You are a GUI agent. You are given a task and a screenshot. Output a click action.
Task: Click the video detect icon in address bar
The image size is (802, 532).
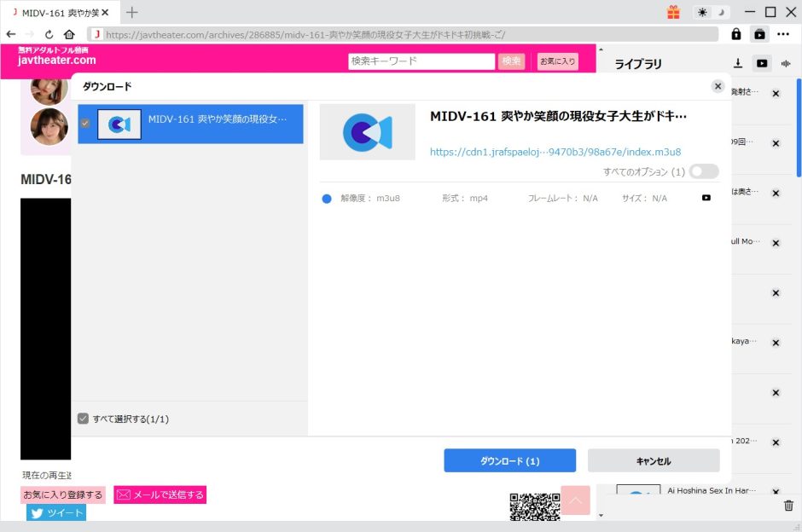point(758,34)
